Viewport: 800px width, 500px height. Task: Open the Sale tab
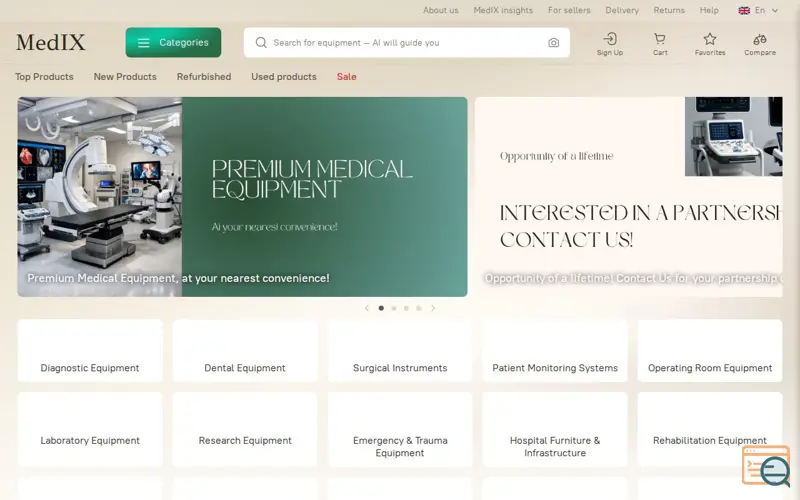click(x=346, y=77)
